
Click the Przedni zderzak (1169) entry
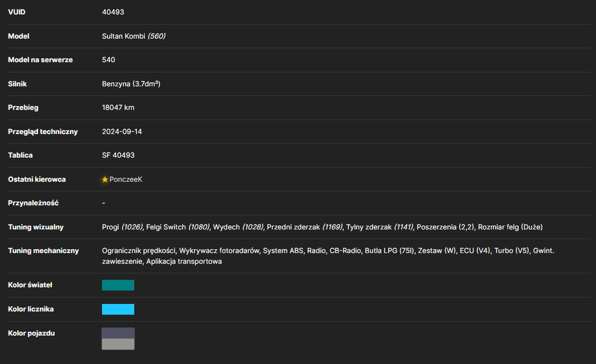tap(305, 227)
